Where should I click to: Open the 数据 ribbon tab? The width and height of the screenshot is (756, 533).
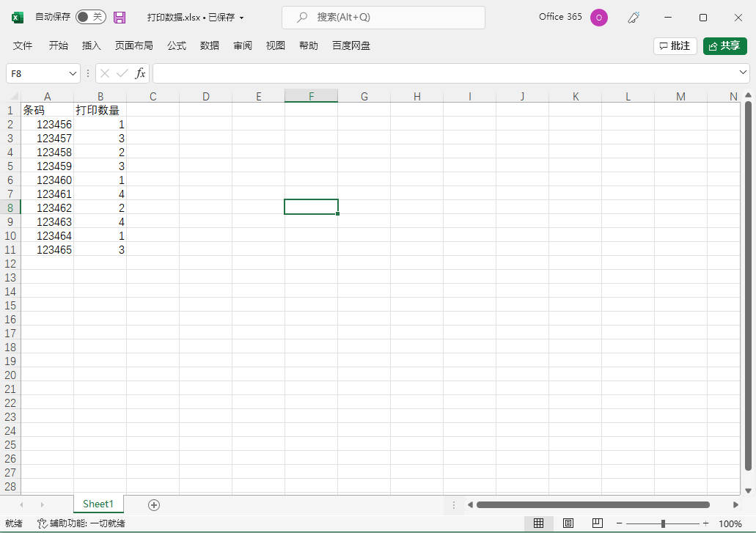point(210,45)
